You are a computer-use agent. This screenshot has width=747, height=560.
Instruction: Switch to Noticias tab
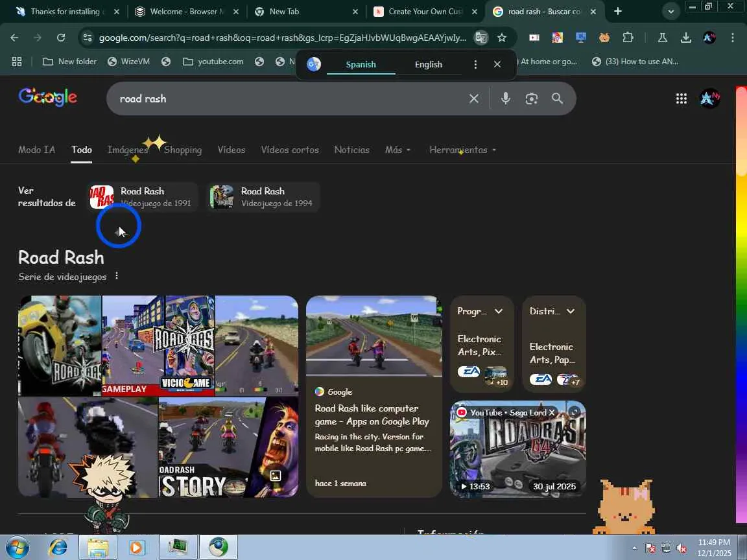point(351,150)
